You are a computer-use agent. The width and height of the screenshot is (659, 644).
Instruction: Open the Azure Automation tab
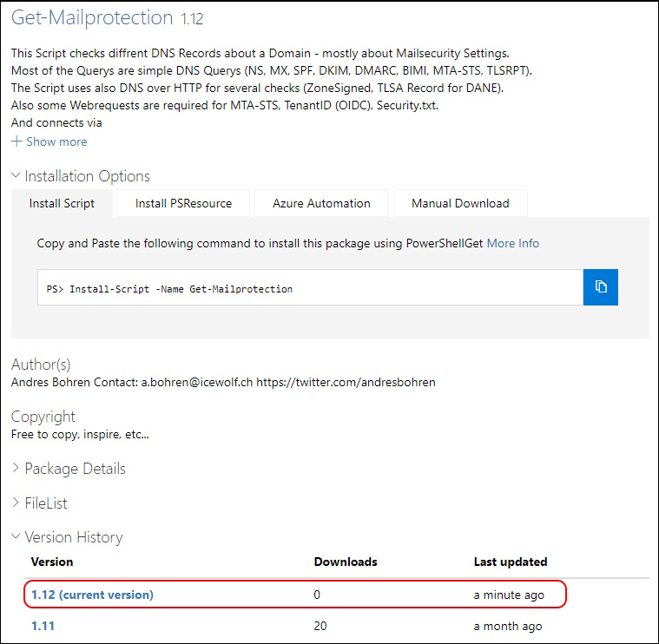click(321, 203)
